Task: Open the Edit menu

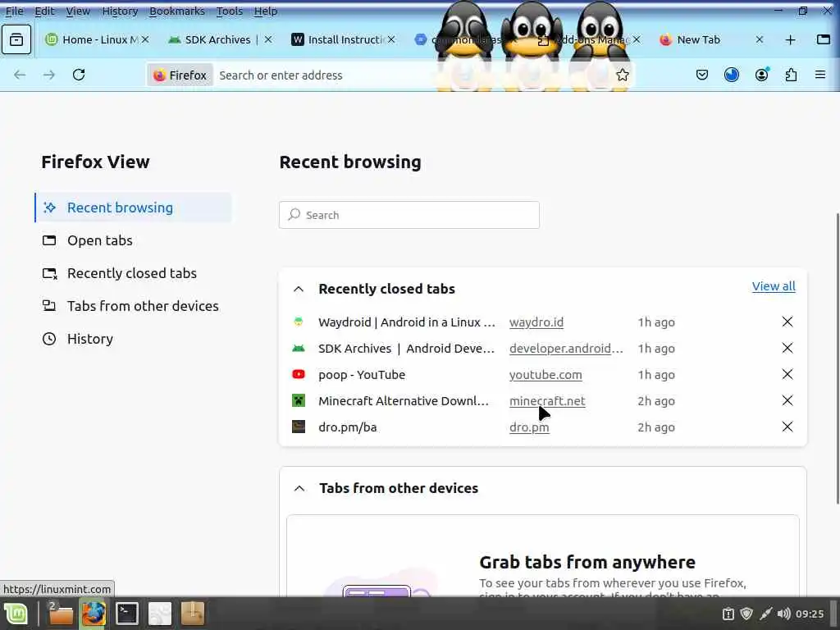Action: pyautogui.click(x=44, y=11)
